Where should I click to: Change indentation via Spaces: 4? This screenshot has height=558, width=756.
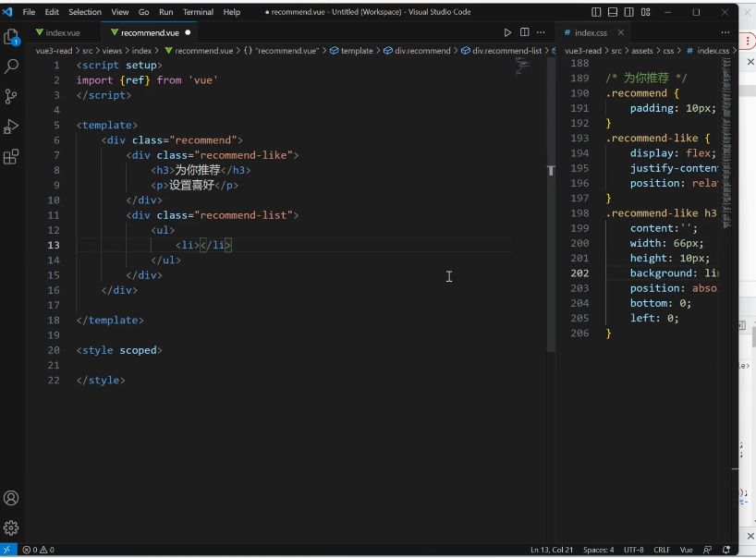point(598,550)
